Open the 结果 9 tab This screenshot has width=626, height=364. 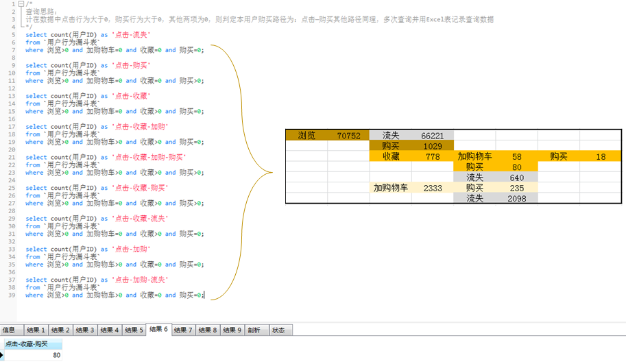point(232,330)
